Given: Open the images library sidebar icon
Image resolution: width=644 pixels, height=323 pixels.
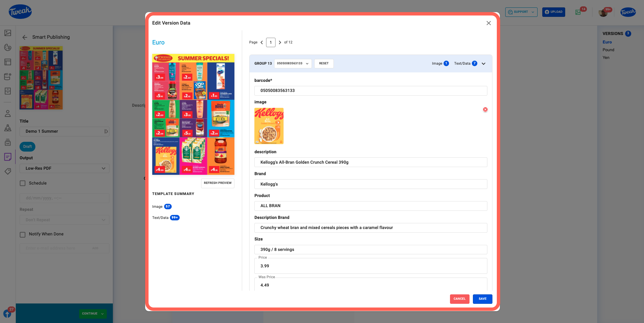Looking at the screenshot, I should point(8,33).
